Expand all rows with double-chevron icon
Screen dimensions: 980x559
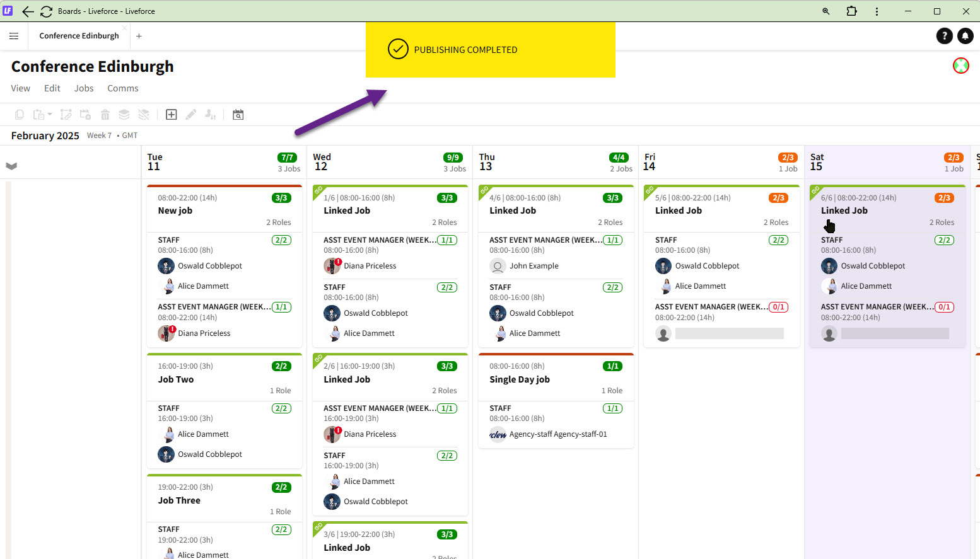pyautogui.click(x=11, y=166)
